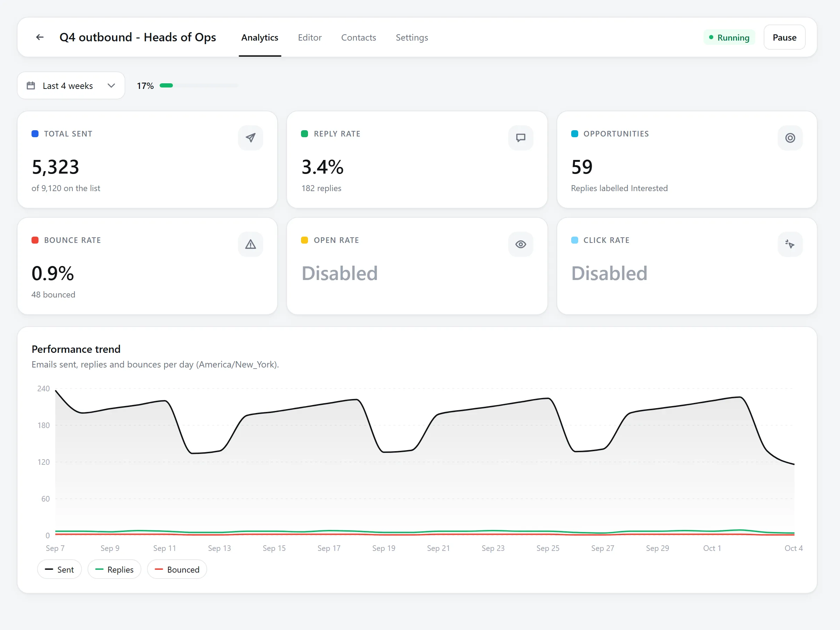The image size is (840, 630).
Task: Click the red Bounce Rate color swatch
Action: click(35, 240)
